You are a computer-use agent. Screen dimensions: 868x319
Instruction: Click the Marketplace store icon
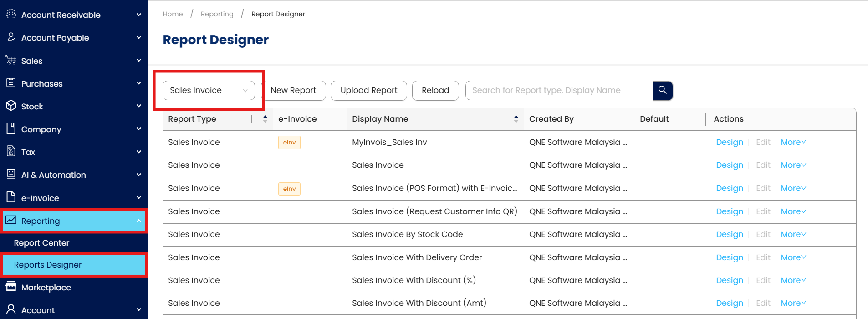(11, 287)
